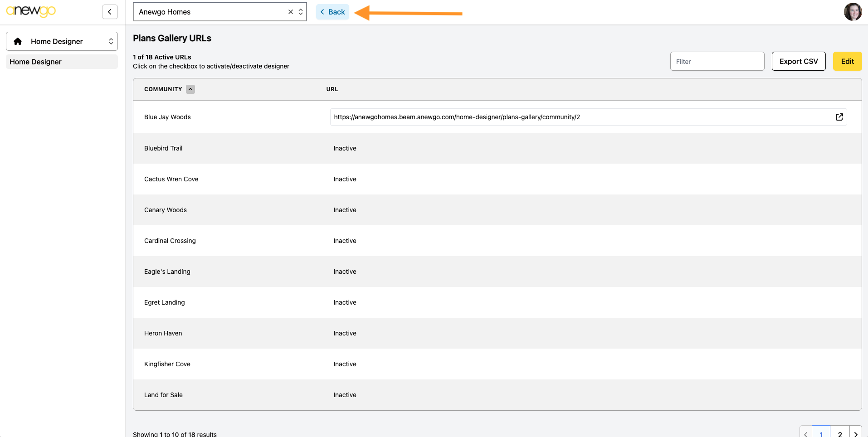Click Inactive status for Land for Sale
Screen dimensions: 868x437
(345, 395)
